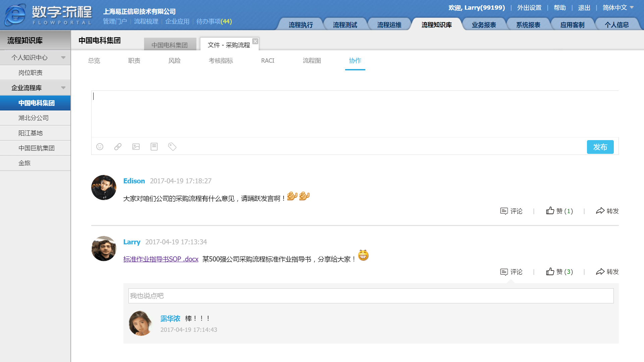Click the 我也说点吧 comment input field
Screen dimensions: 644x362
[371, 296]
